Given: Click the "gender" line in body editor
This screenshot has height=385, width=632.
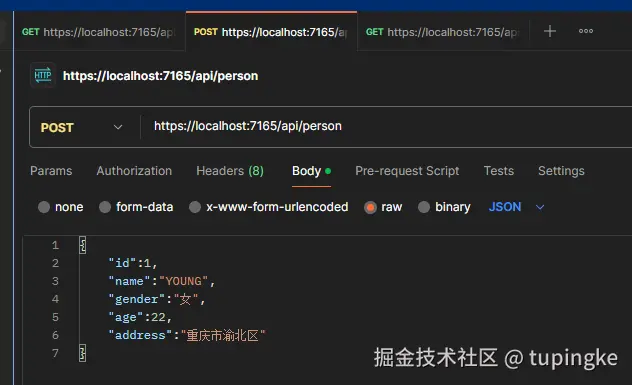Looking at the screenshot, I should point(157,299).
